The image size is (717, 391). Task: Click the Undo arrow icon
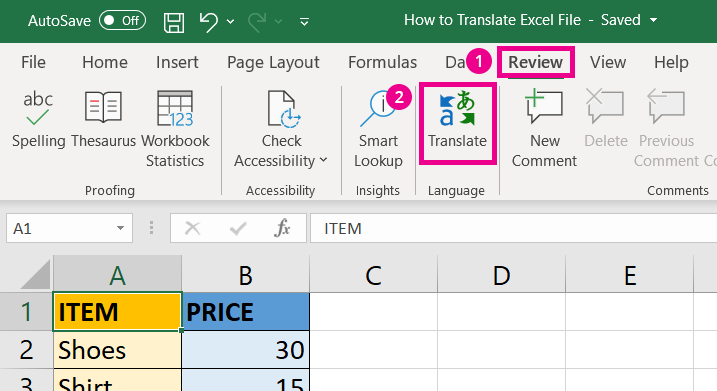[209, 21]
